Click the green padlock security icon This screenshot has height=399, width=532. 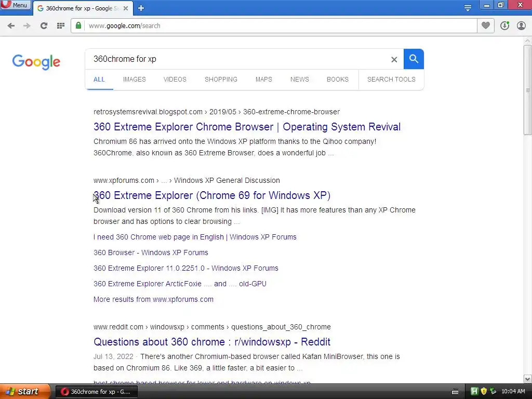(x=78, y=25)
